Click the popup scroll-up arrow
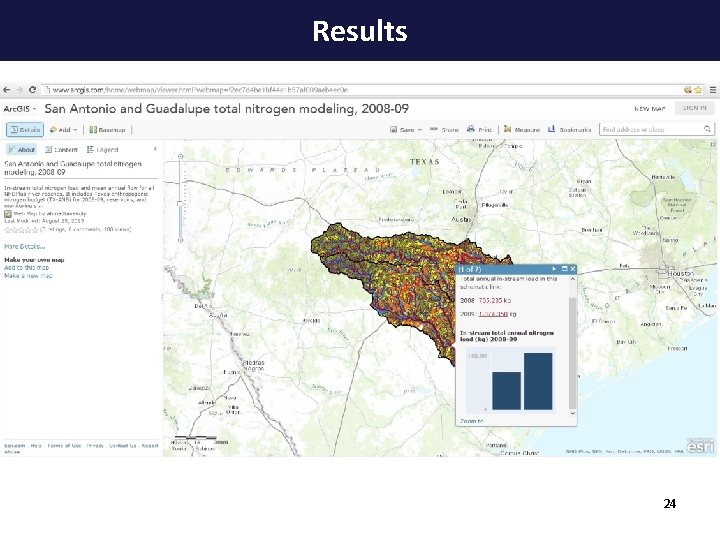720x540 pixels. (572, 279)
